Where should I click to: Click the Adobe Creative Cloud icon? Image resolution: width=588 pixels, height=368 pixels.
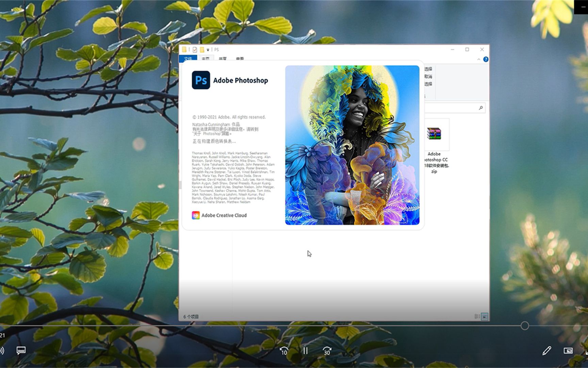click(196, 215)
